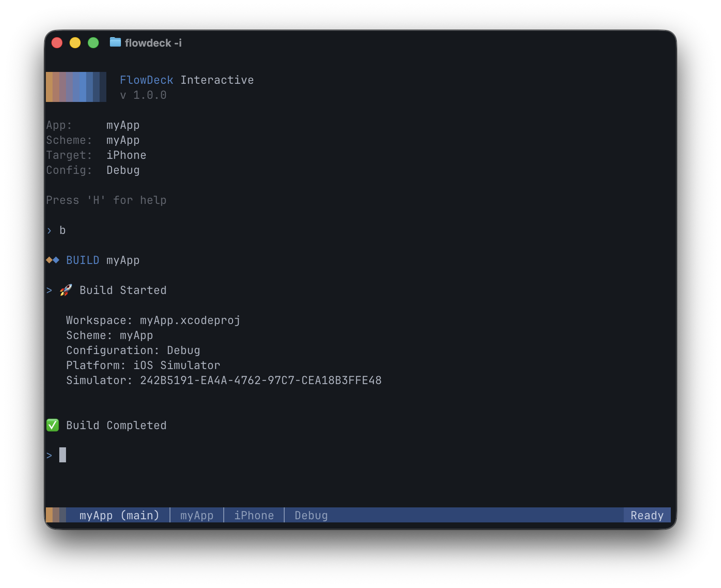Select the Debug config status segment
Viewport: 721px width, 588px height.
tap(311, 515)
